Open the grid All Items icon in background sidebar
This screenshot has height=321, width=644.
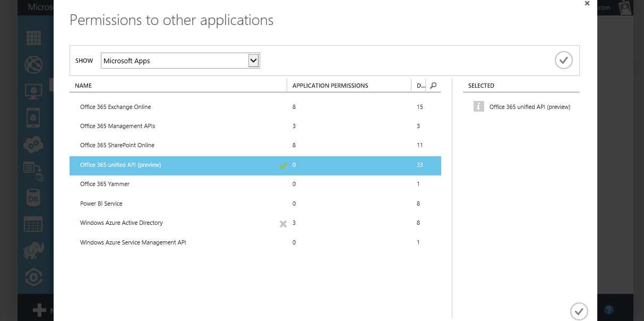(34, 38)
